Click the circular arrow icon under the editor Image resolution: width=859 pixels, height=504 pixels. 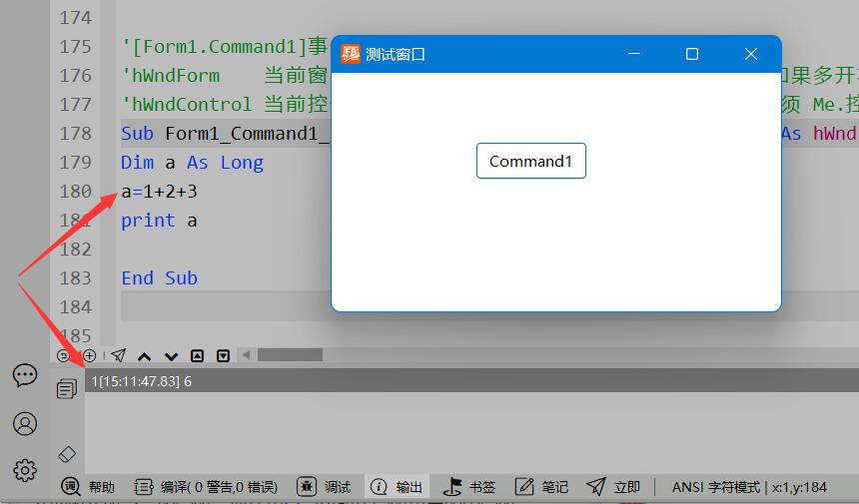[x=63, y=355]
